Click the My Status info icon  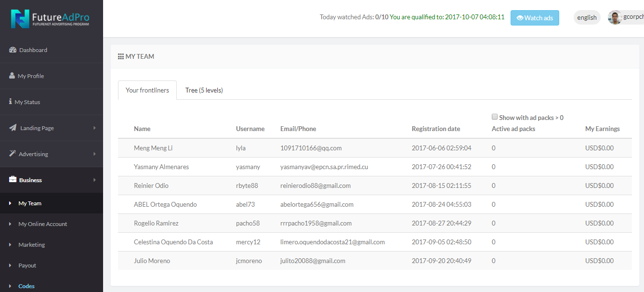point(11,102)
